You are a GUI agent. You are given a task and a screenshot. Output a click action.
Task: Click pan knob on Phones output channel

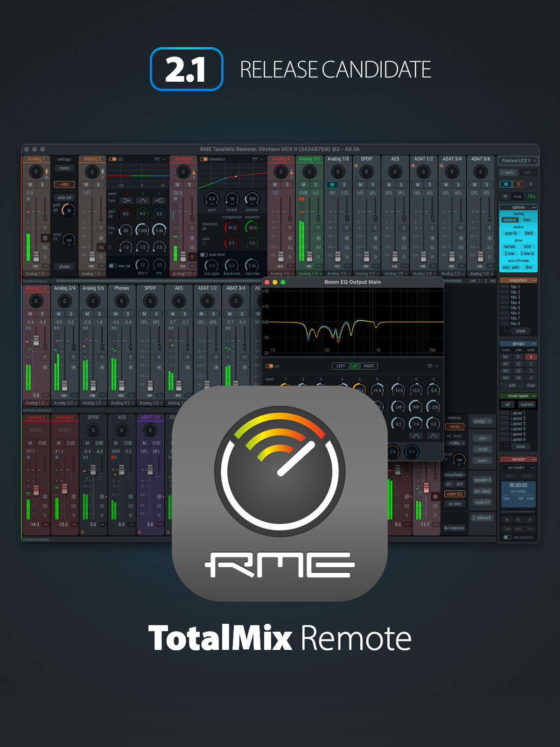(122, 301)
